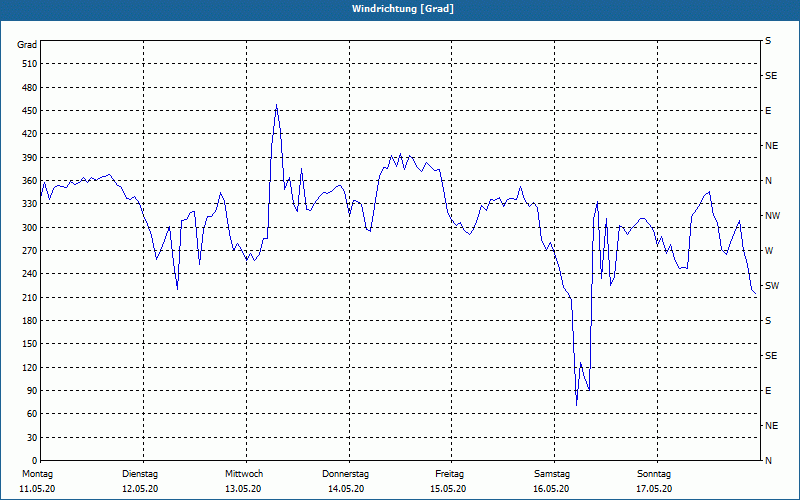Click the 120 degree axis label
The height and width of the screenshot is (500, 800).
[30, 367]
